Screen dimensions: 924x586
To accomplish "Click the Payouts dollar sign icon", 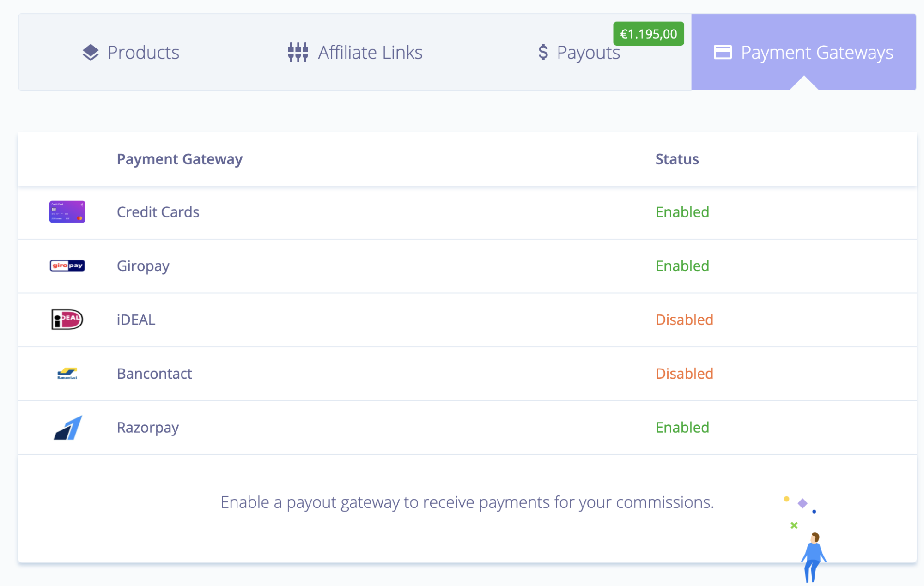I will [x=543, y=53].
